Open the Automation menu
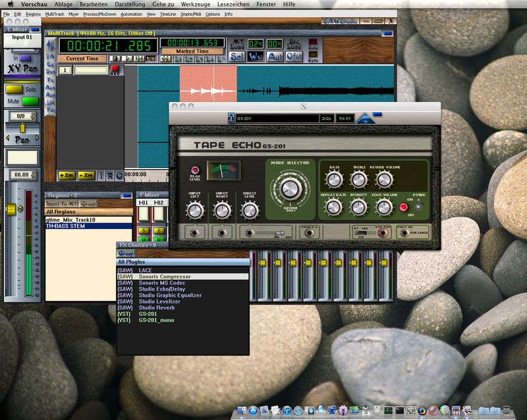 (x=131, y=14)
